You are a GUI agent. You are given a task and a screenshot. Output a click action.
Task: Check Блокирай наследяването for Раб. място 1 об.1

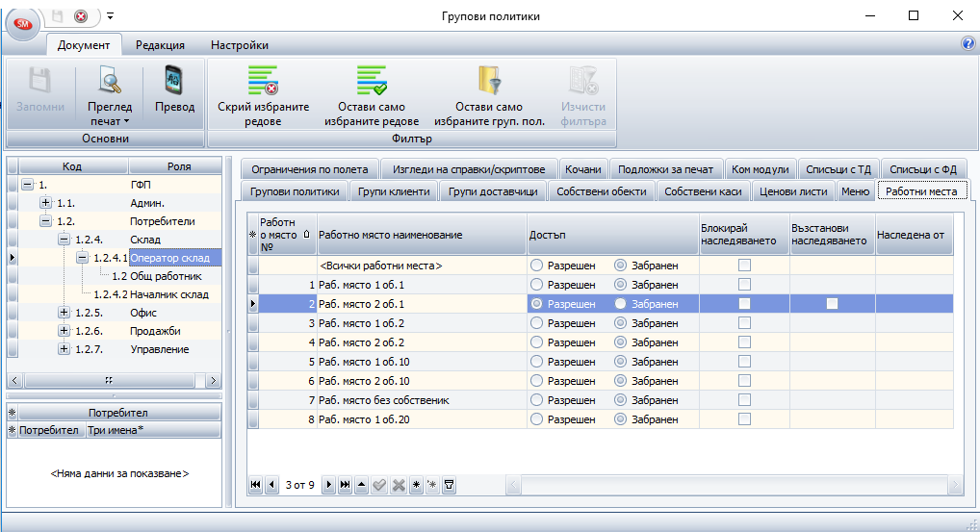tap(744, 285)
